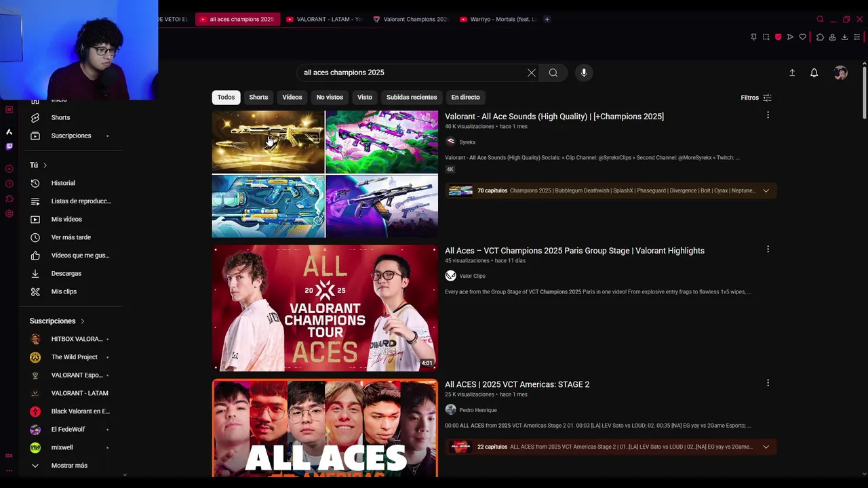Screen dimensions: 868x488
Task: Expand the 22 capítulos chevron
Action: (x=766, y=447)
